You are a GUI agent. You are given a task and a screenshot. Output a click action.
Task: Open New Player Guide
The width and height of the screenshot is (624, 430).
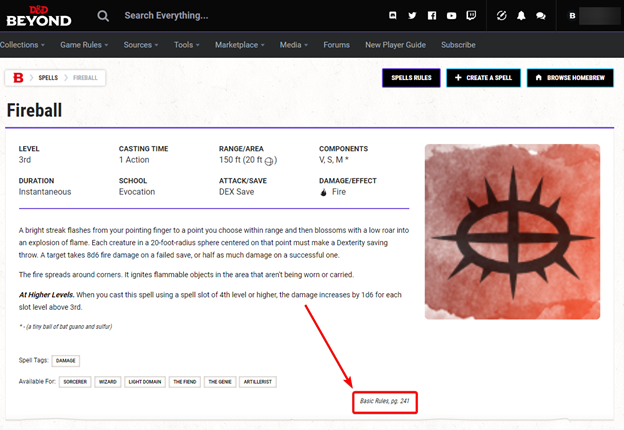point(395,45)
